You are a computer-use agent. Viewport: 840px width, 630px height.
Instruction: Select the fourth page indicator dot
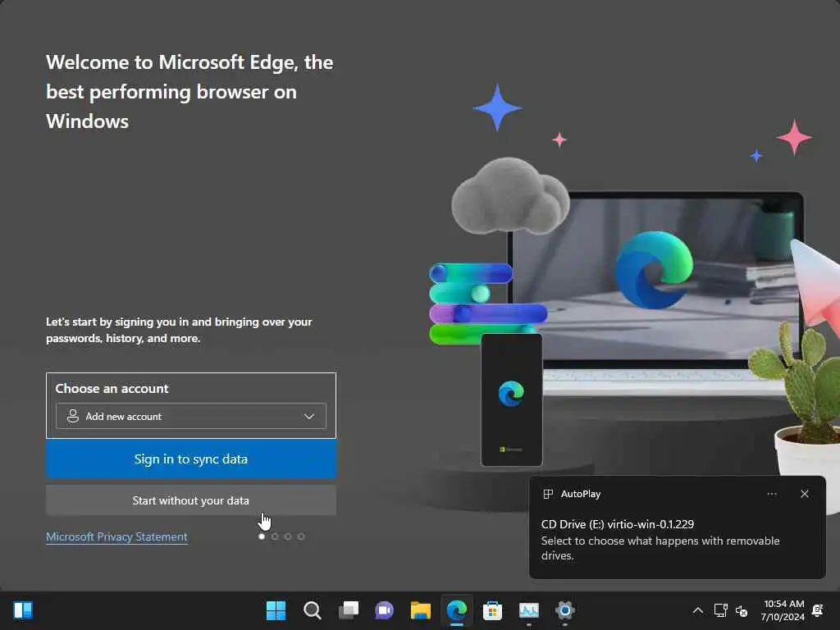point(301,536)
